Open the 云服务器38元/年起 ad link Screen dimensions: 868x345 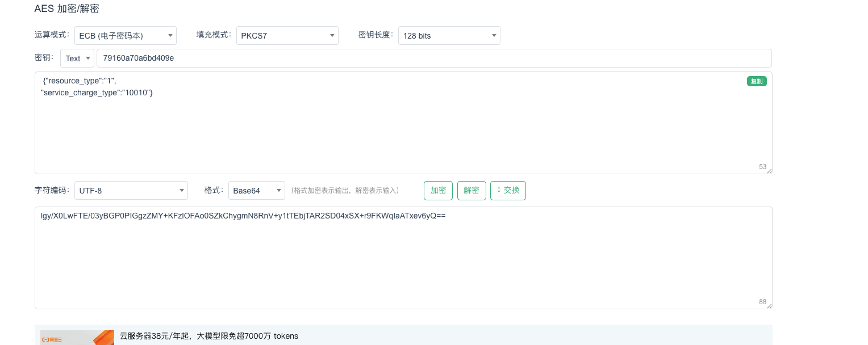(209, 336)
